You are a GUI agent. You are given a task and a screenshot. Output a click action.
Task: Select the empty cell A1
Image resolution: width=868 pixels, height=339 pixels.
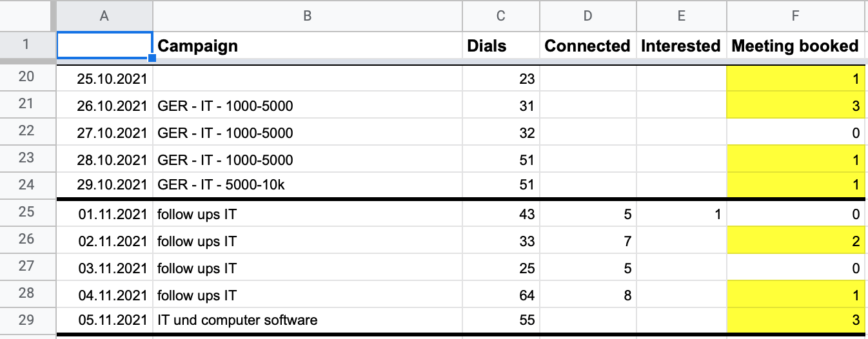point(104,46)
